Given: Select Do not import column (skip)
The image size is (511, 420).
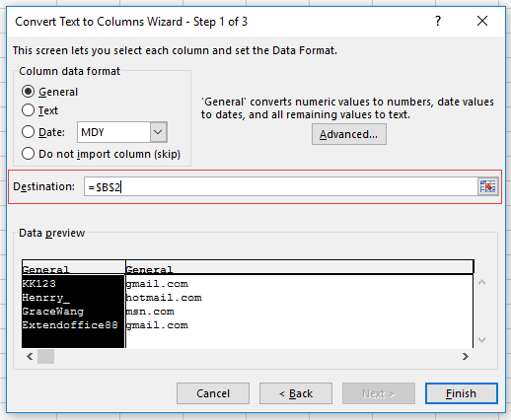Looking at the screenshot, I should pyautogui.click(x=28, y=154).
